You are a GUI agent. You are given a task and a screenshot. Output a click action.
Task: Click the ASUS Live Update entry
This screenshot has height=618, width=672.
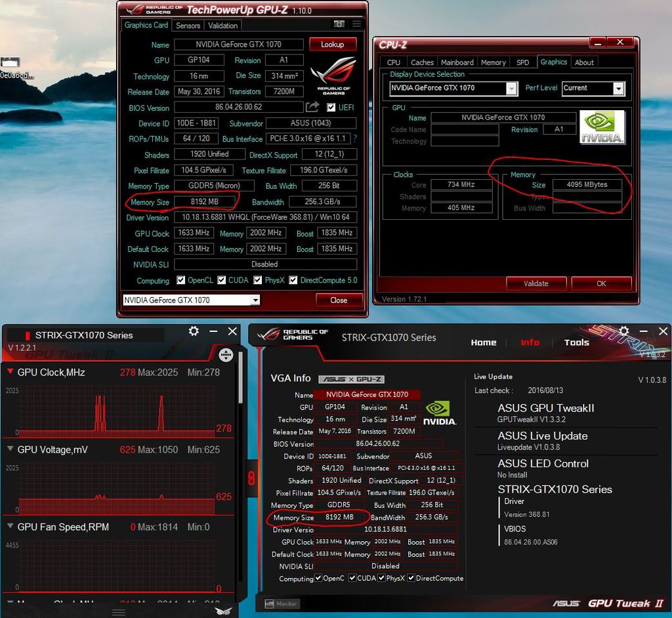point(542,441)
